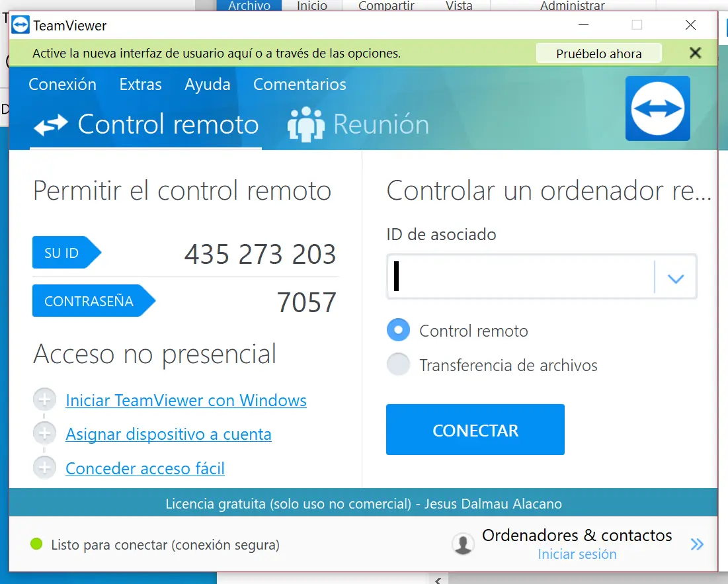Open Iniciar sesión link
This screenshot has width=728, height=584.
click(577, 554)
